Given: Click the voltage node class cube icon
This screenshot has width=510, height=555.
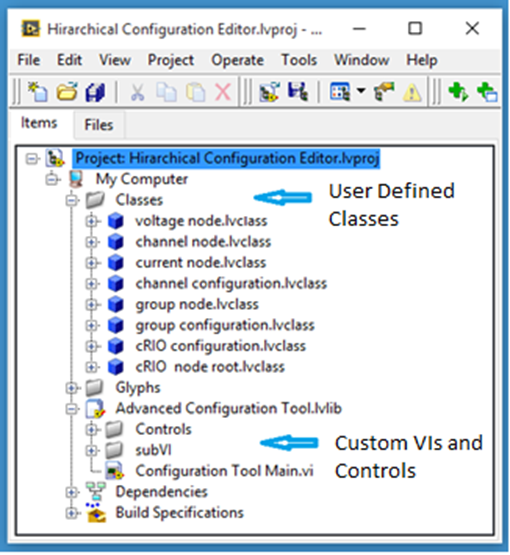Looking at the screenshot, I should pyautogui.click(x=116, y=221).
